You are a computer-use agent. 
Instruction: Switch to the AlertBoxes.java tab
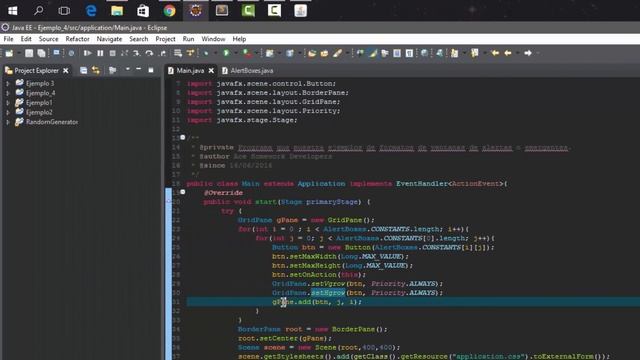248,71
